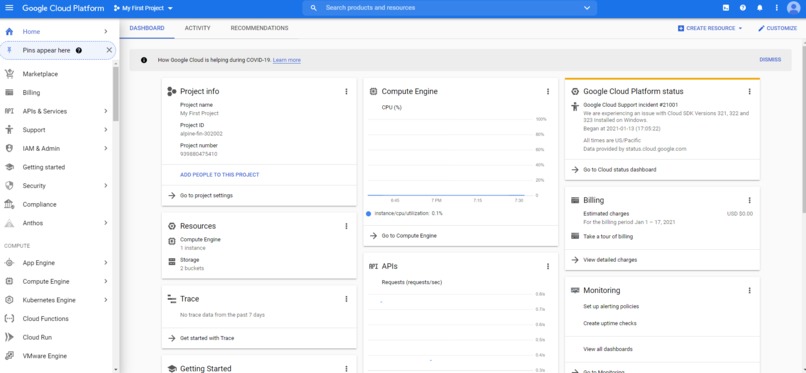Open Cloud Functions in the sidebar
Image resolution: width=806 pixels, height=373 pixels.
coord(45,319)
